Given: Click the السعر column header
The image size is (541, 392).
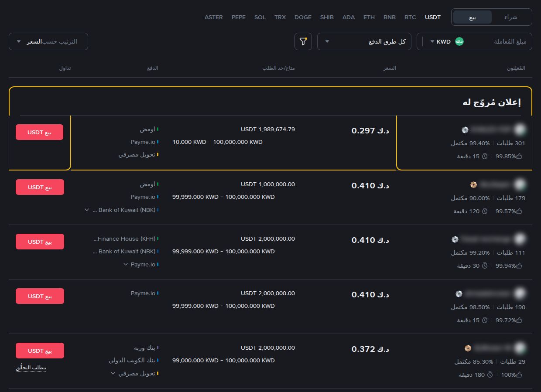Looking at the screenshot, I should [390, 68].
